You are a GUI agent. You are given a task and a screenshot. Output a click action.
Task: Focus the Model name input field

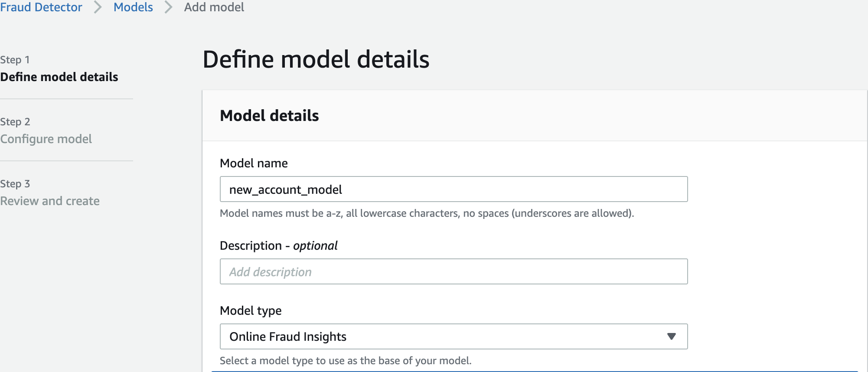coord(454,189)
